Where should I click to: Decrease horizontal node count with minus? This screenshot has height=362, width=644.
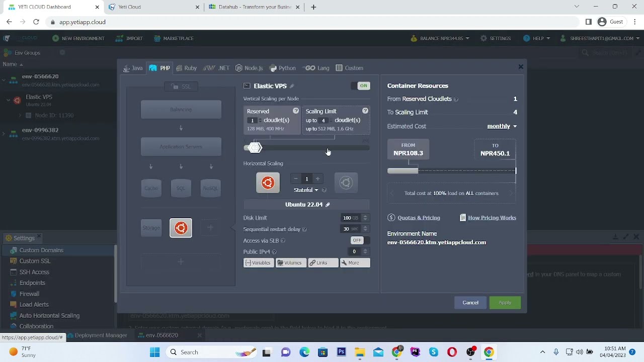[295, 178]
